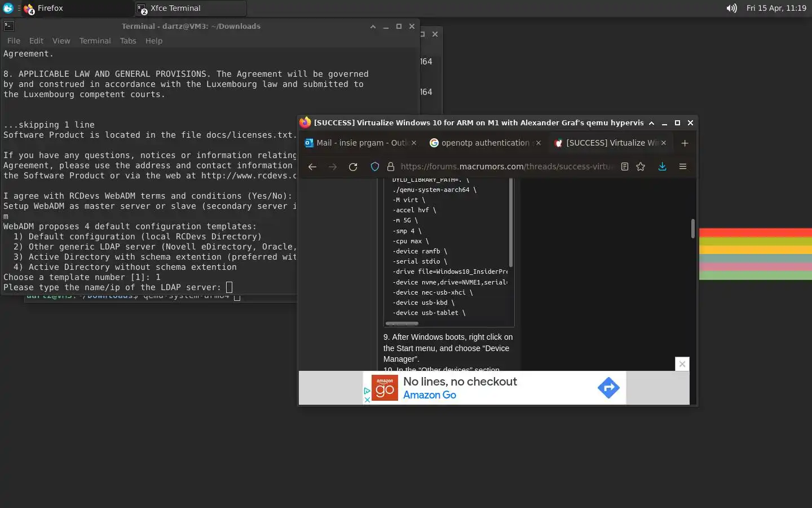
Task: Open the Firefox hamburger menu
Action: pyautogui.click(x=682, y=167)
